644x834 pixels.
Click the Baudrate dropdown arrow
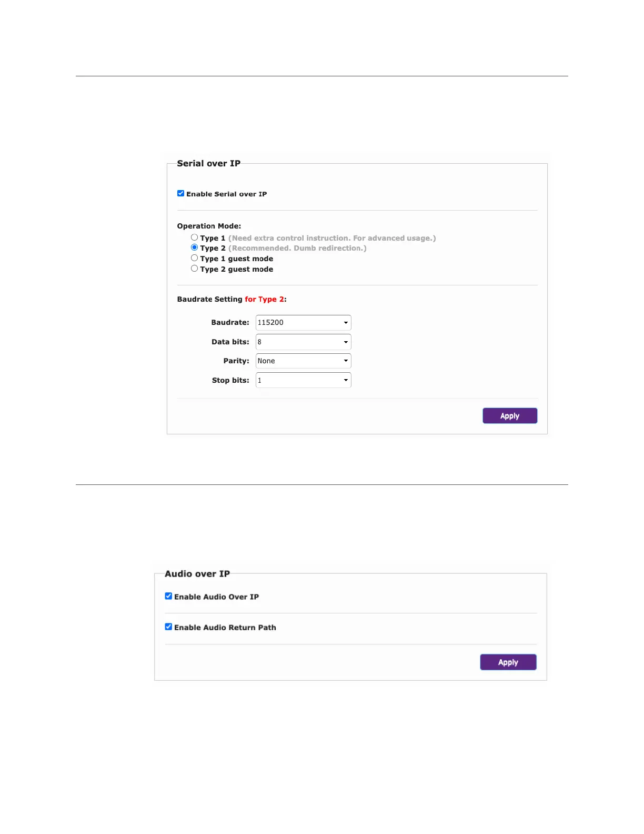coord(346,323)
